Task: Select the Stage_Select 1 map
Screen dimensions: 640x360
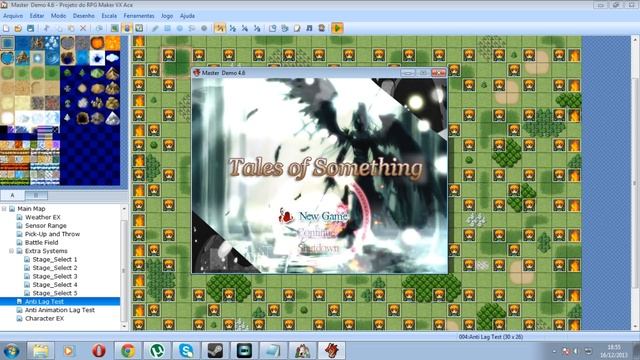Action: 55,259
